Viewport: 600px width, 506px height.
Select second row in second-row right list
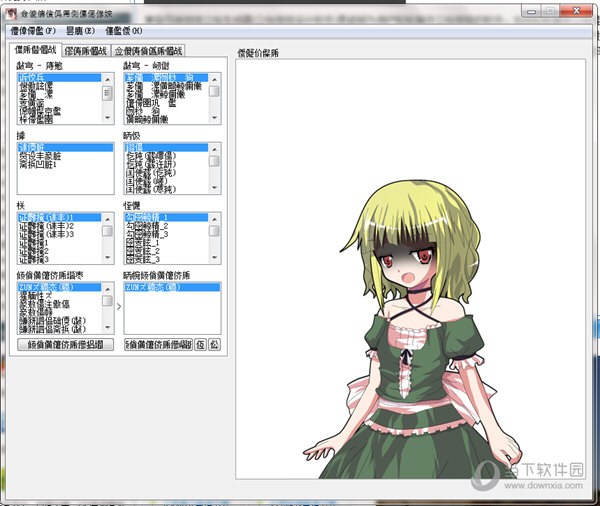[166, 156]
